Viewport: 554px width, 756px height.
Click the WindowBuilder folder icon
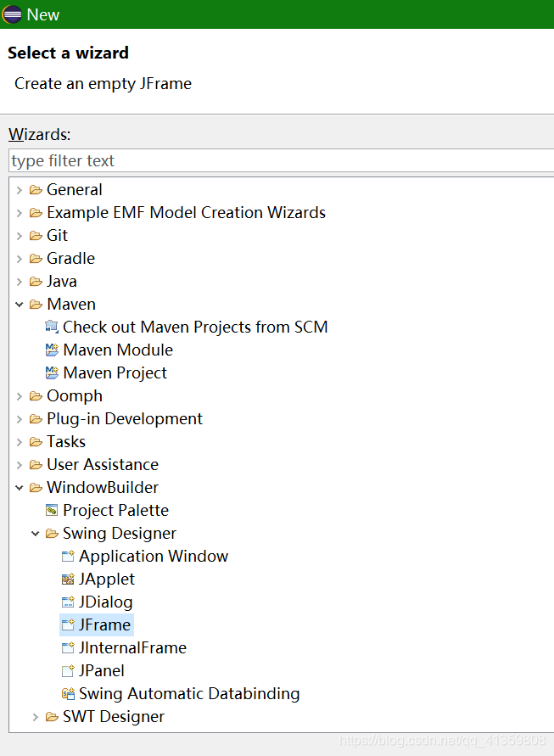point(36,487)
